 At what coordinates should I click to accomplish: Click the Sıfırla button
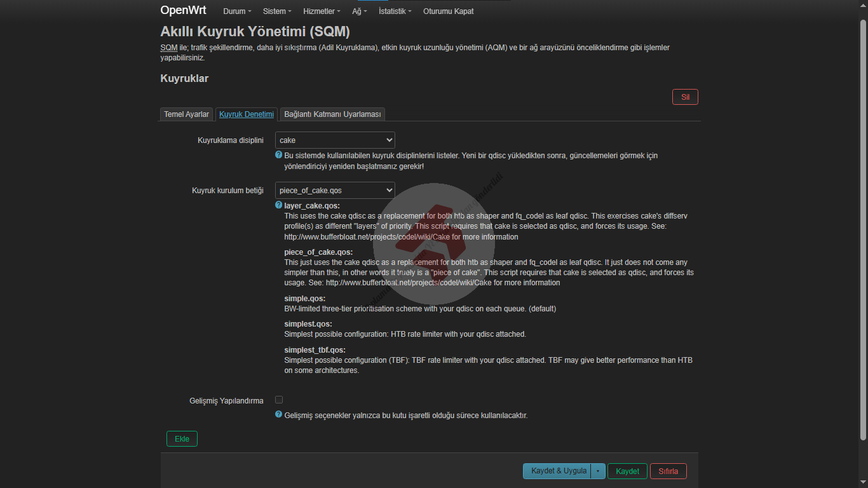668,471
